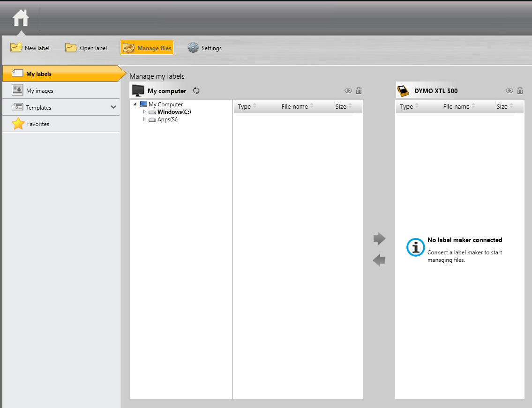Click the right arrow transfer-to-label-maker icon
This screenshot has width=532, height=408.
tap(379, 239)
